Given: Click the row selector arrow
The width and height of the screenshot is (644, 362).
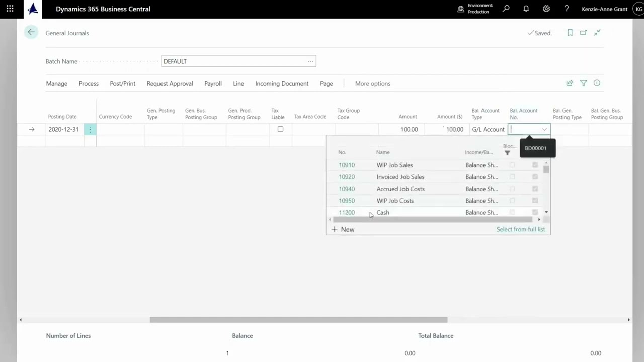Looking at the screenshot, I should tap(32, 129).
